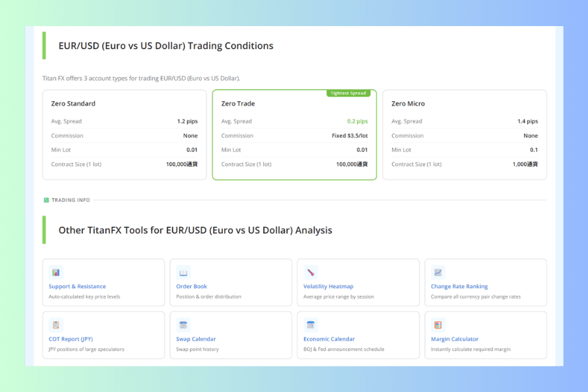The width and height of the screenshot is (588, 392).
Task: Click 'Instantly calculate required margin' text
Action: tap(470, 349)
